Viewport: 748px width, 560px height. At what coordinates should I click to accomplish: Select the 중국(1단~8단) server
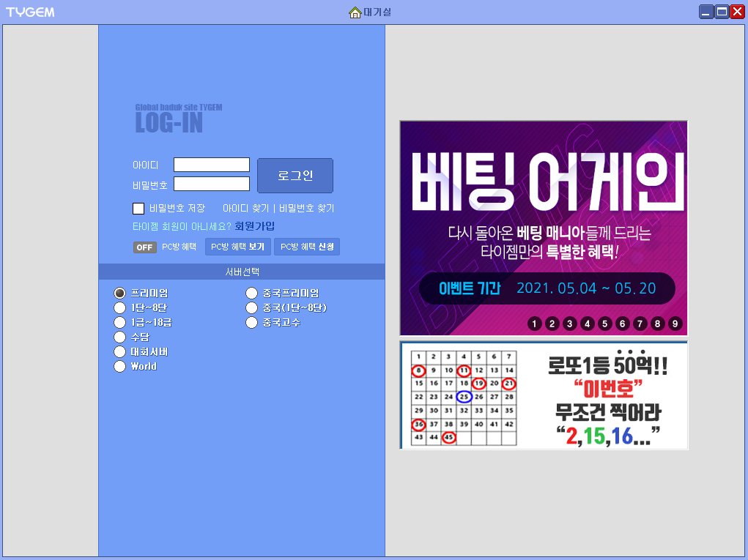click(x=251, y=307)
